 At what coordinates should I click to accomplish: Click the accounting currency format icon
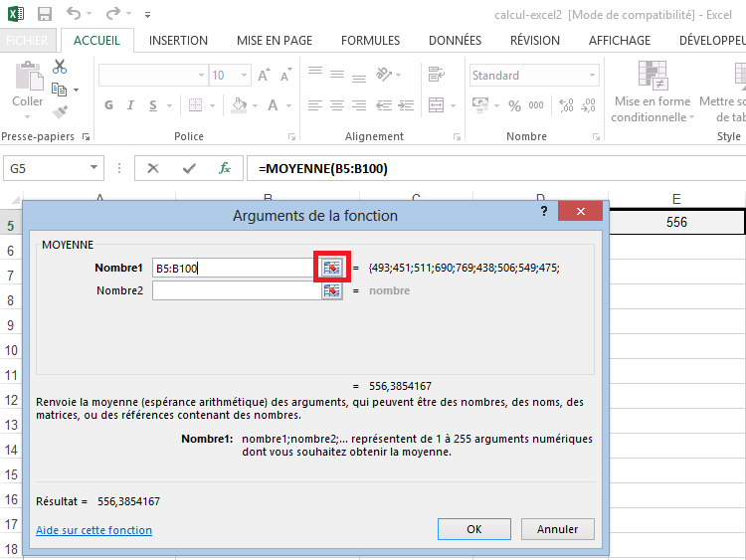pyautogui.click(x=480, y=105)
